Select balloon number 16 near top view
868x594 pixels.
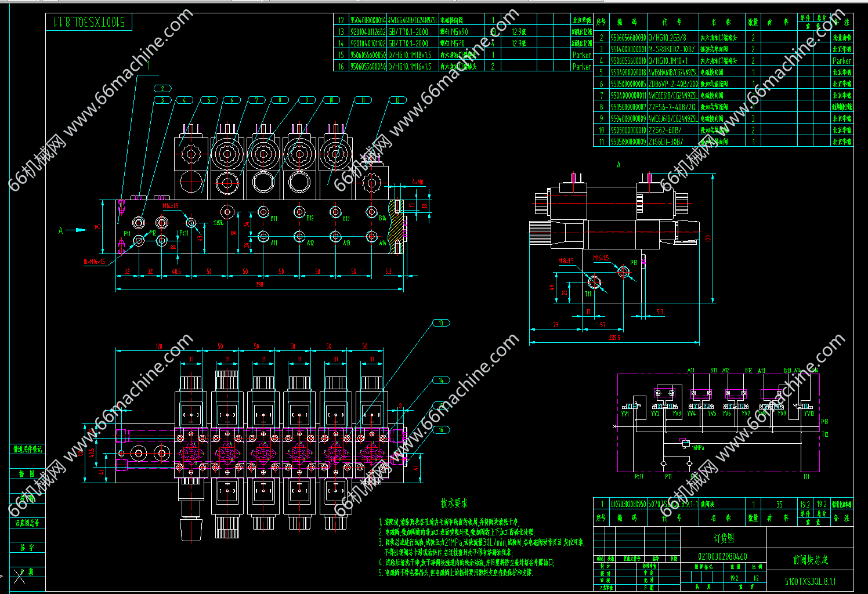[x=441, y=430]
